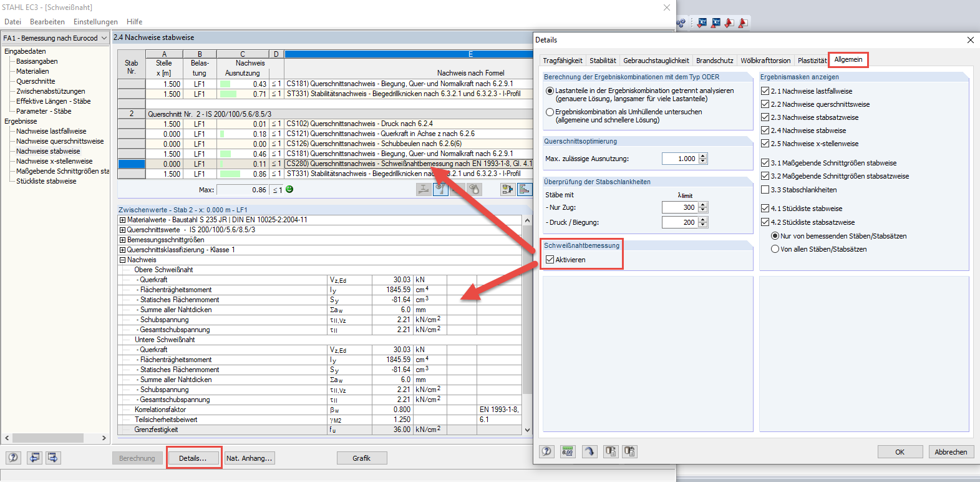This screenshot has width=980, height=482.
Task: Open help in the Details dialog
Action: pyautogui.click(x=546, y=451)
